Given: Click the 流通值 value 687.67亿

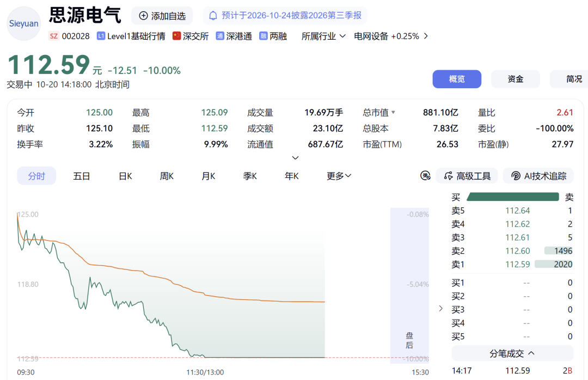Looking at the screenshot, I should point(326,144).
